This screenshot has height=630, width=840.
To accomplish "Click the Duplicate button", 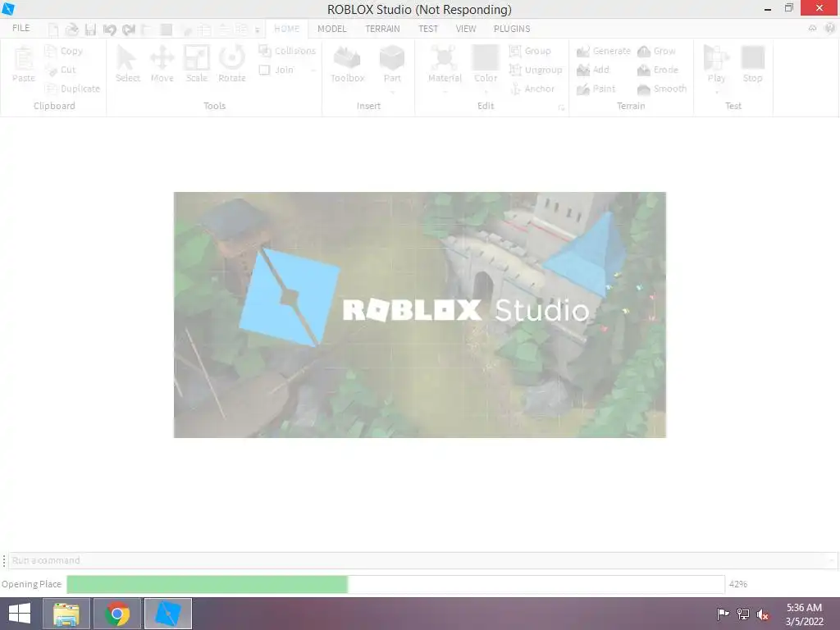I will tap(72, 89).
